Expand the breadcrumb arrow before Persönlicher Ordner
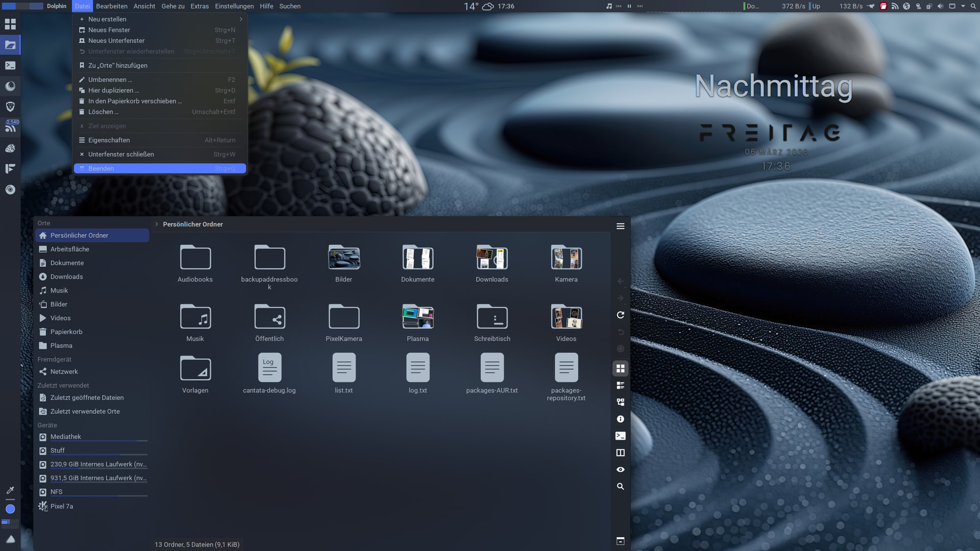Viewport: 980px width, 551px height. click(x=157, y=224)
